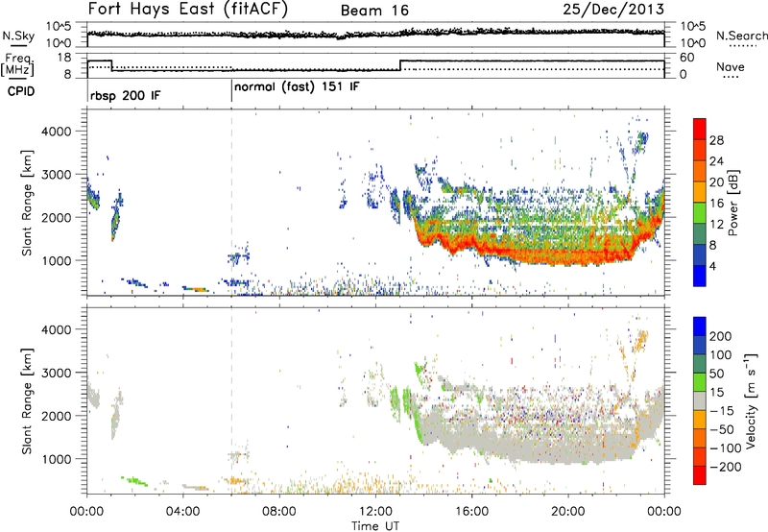Click the 'CPID' row label
Screen dimensions: 768x532
point(20,91)
